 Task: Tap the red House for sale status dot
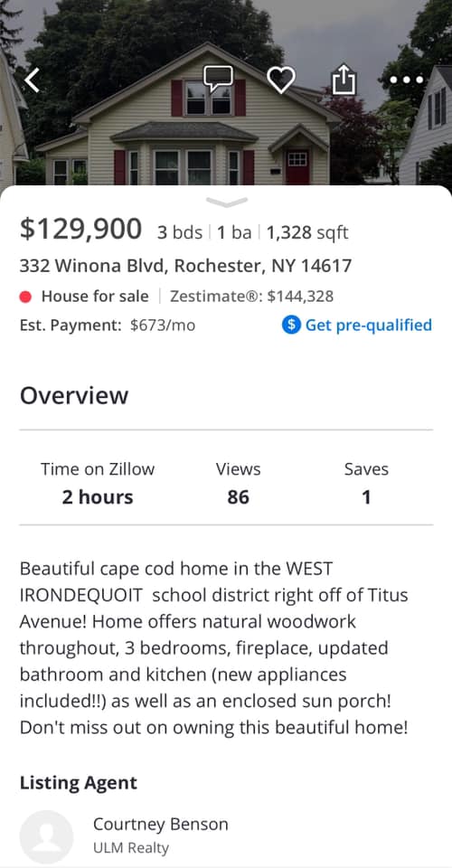coord(25,297)
